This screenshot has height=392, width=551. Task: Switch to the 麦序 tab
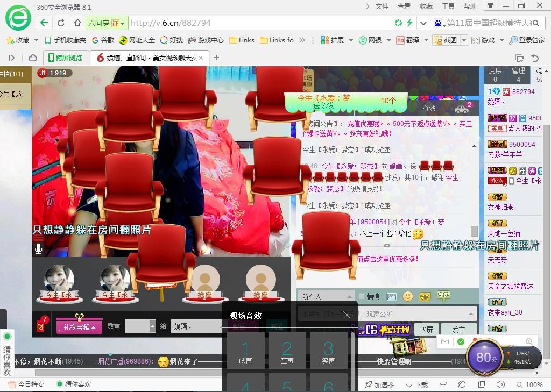tap(495, 74)
